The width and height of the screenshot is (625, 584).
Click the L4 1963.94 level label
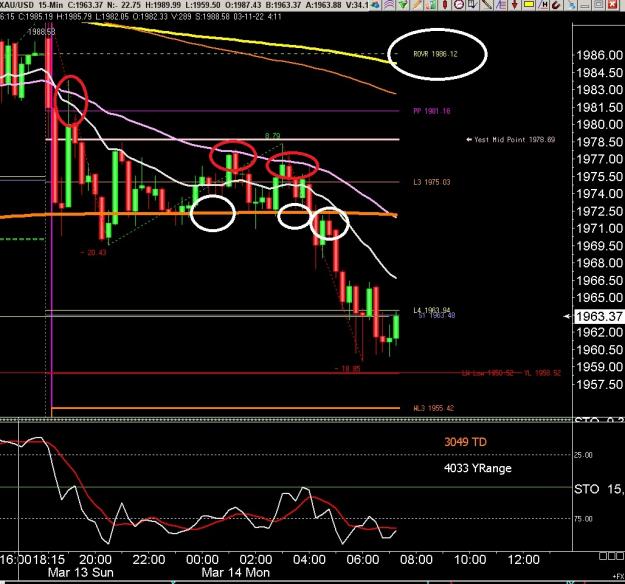tap(432, 310)
